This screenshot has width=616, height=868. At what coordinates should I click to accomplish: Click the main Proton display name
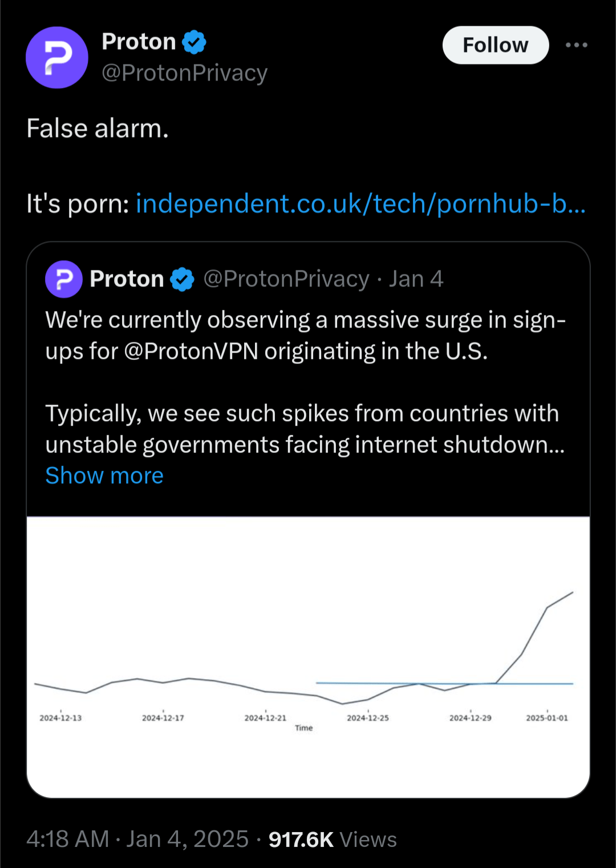[139, 42]
